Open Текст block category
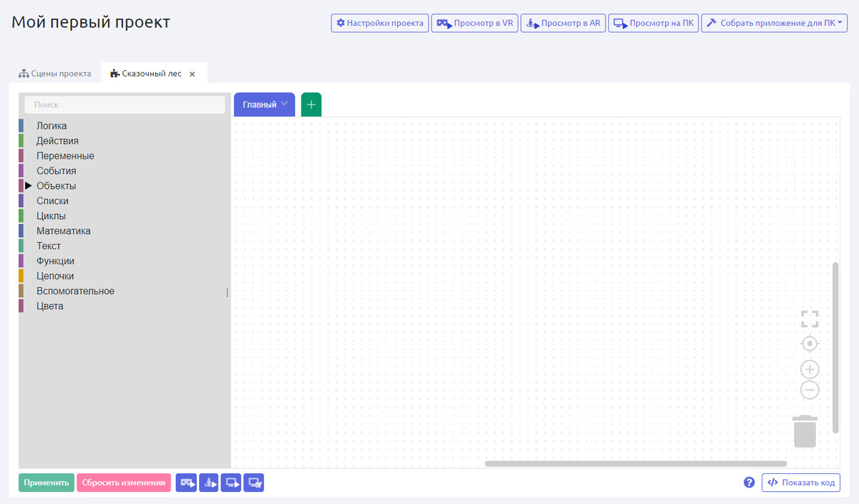 (x=49, y=246)
